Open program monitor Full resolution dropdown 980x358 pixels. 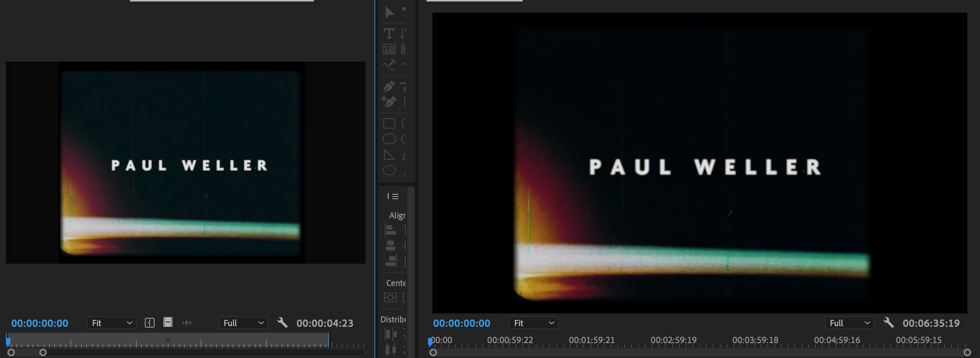(850, 323)
